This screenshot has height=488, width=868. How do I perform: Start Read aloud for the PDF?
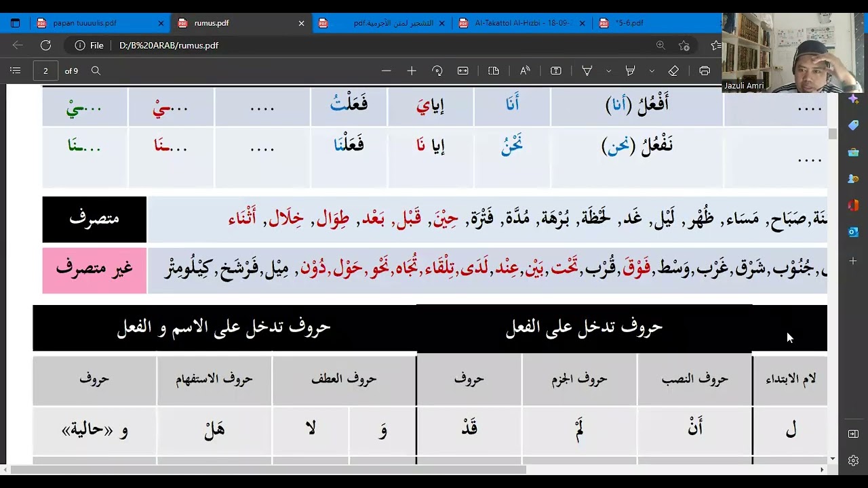tap(525, 70)
